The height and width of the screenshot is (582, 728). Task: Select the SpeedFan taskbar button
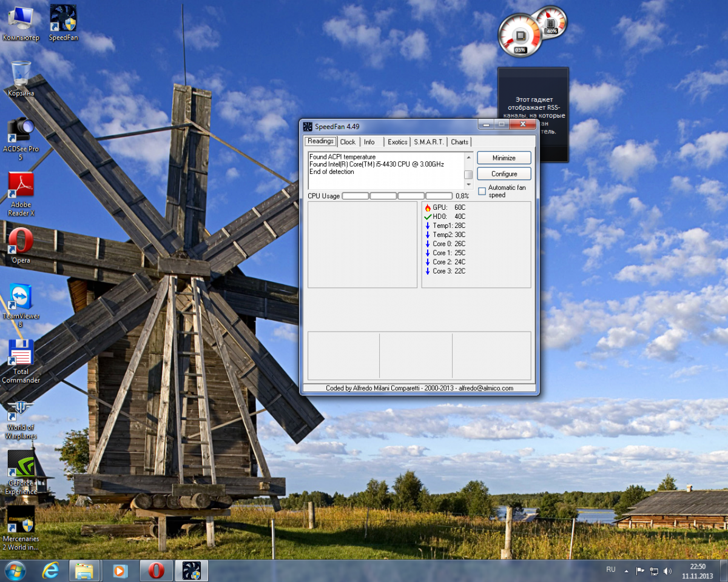coord(192,570)
